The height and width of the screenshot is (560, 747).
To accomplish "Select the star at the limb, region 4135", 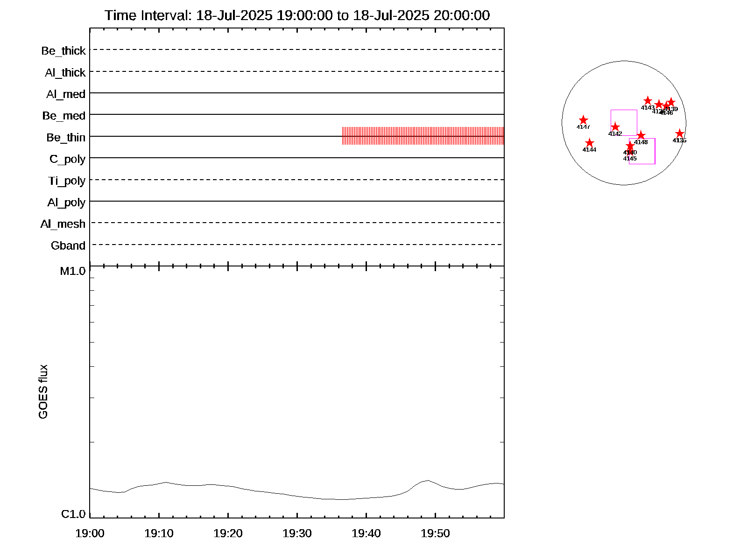I will [679, 134].
